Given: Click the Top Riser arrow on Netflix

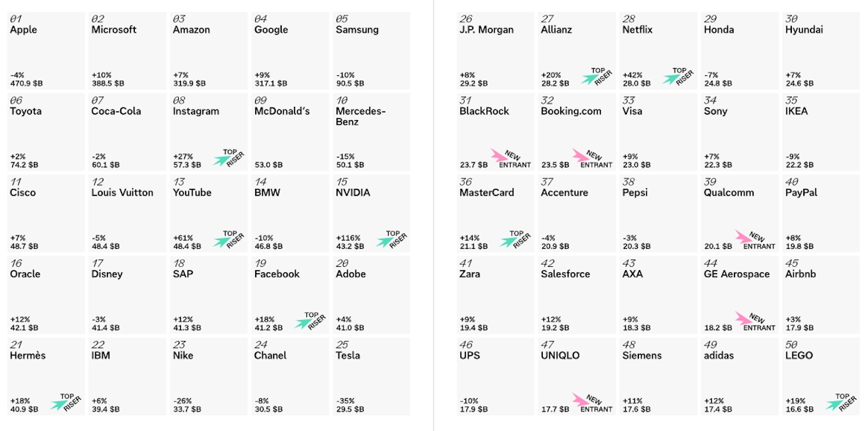Looking at the screenshot, I should (671, 79).
